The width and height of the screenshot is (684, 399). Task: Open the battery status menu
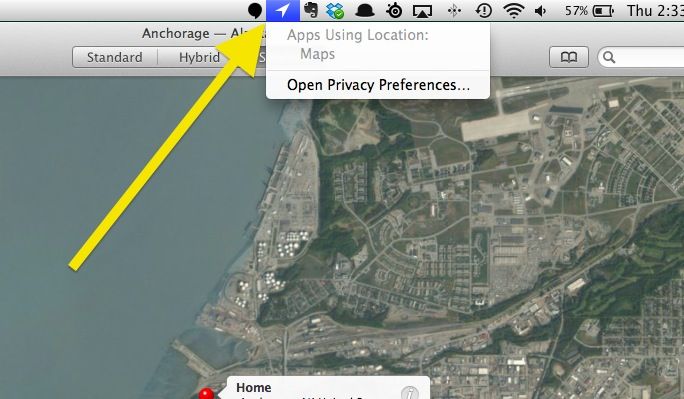tap(603, 11)
